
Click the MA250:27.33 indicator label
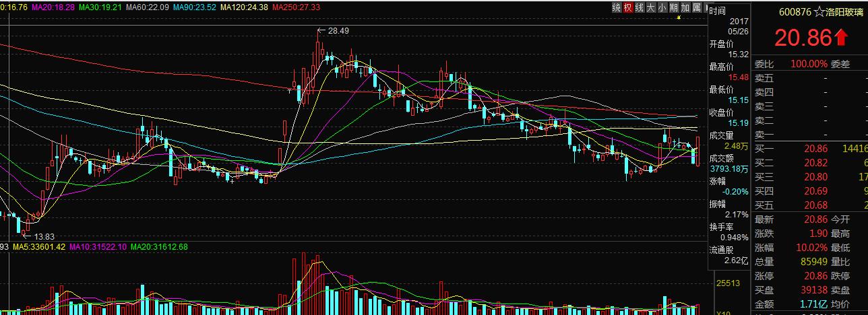coord(296,7)
